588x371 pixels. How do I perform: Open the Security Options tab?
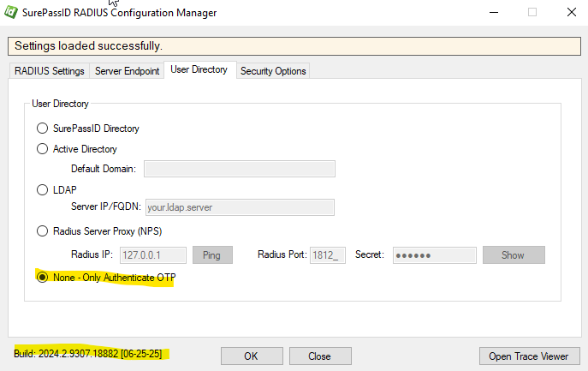point(273,71)
